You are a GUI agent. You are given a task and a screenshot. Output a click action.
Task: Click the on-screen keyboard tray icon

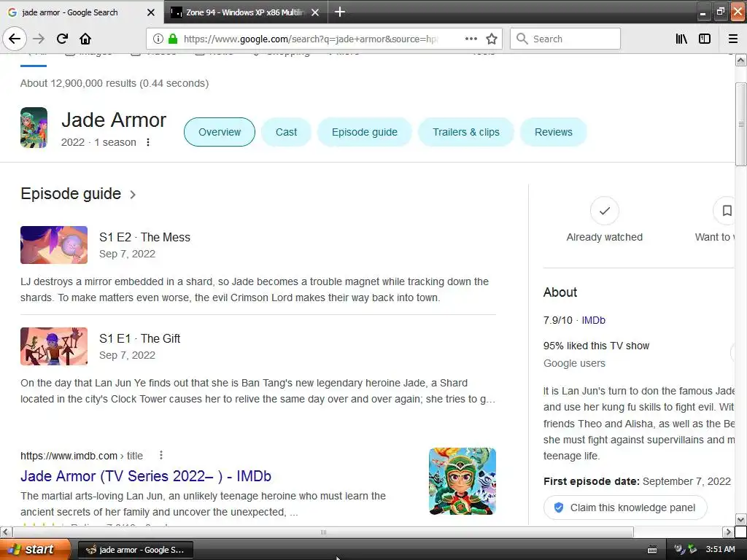point(652,550)
